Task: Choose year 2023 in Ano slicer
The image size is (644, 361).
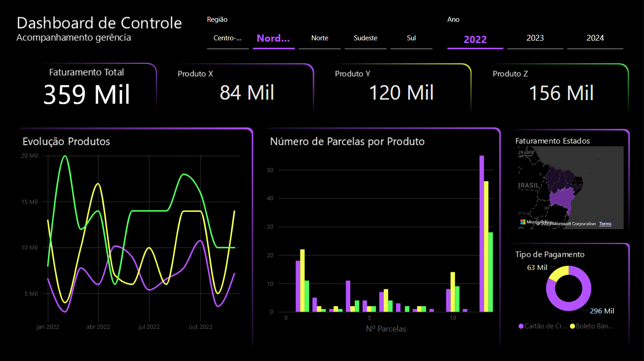Action: [535, 39]
